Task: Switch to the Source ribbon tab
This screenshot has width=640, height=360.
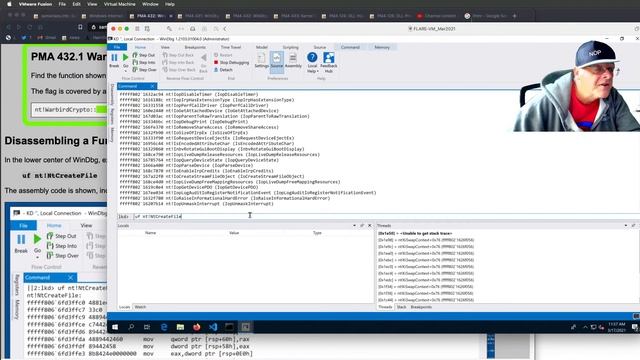Action: (x=320, y=47)
